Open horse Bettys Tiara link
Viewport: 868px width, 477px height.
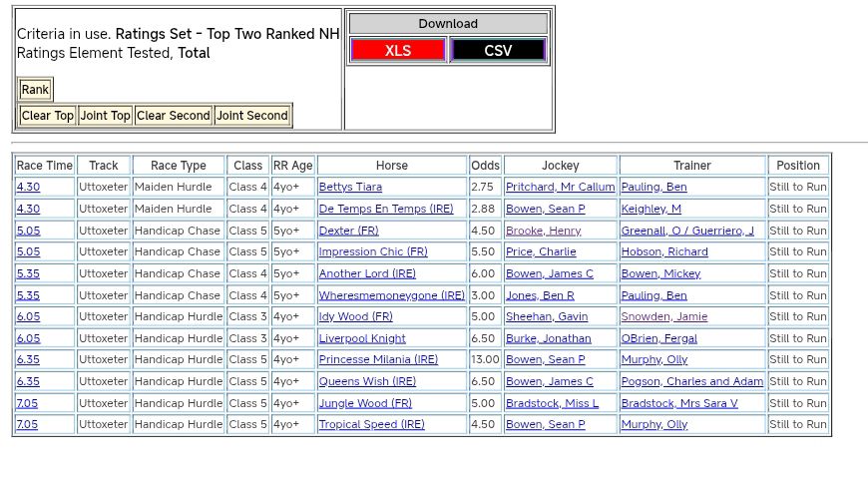(x=350, y=188)
